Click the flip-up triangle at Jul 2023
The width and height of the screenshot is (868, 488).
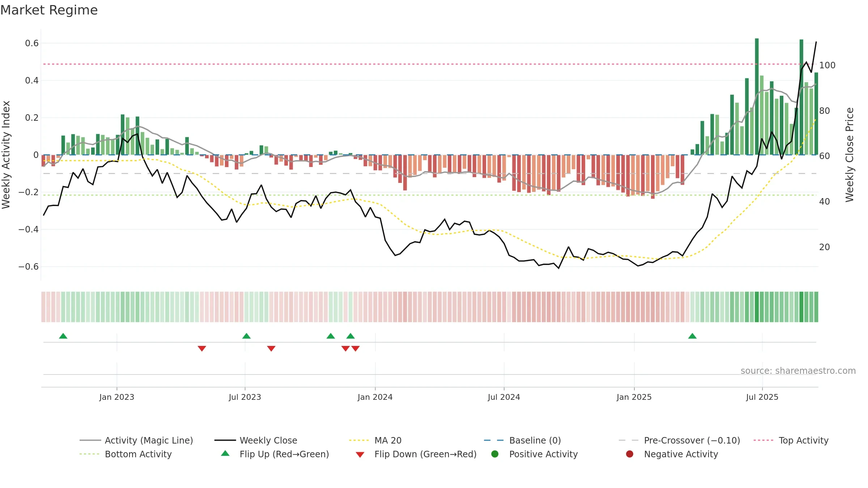[x=246, y=336]
